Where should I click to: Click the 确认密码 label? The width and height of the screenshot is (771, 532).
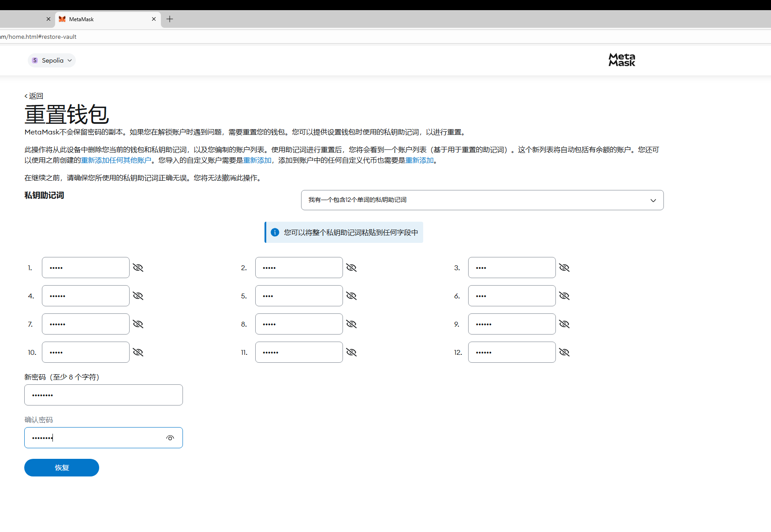38,420
